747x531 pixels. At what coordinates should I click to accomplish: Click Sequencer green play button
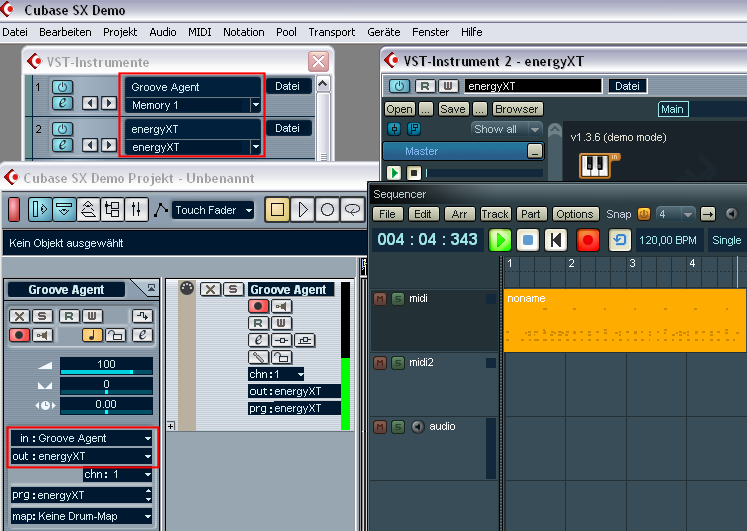coord(500,240)
